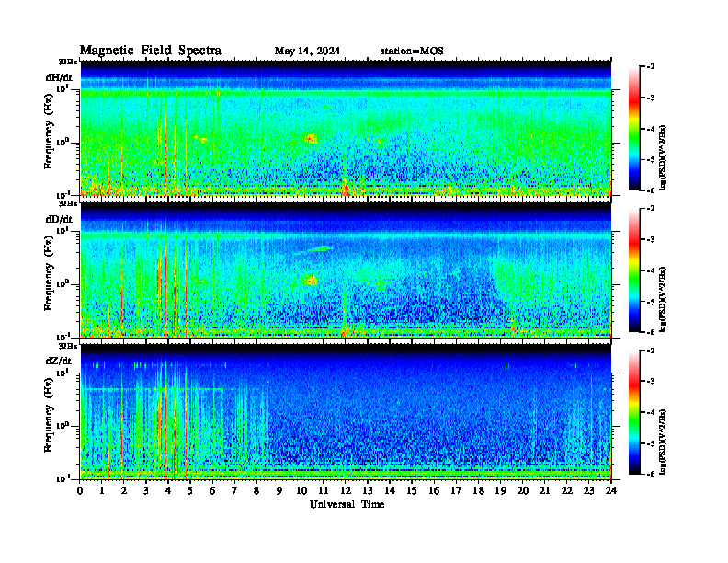Click hour "19" on the time axis
This screenshot has height=563, width=728.
point(500,491)
